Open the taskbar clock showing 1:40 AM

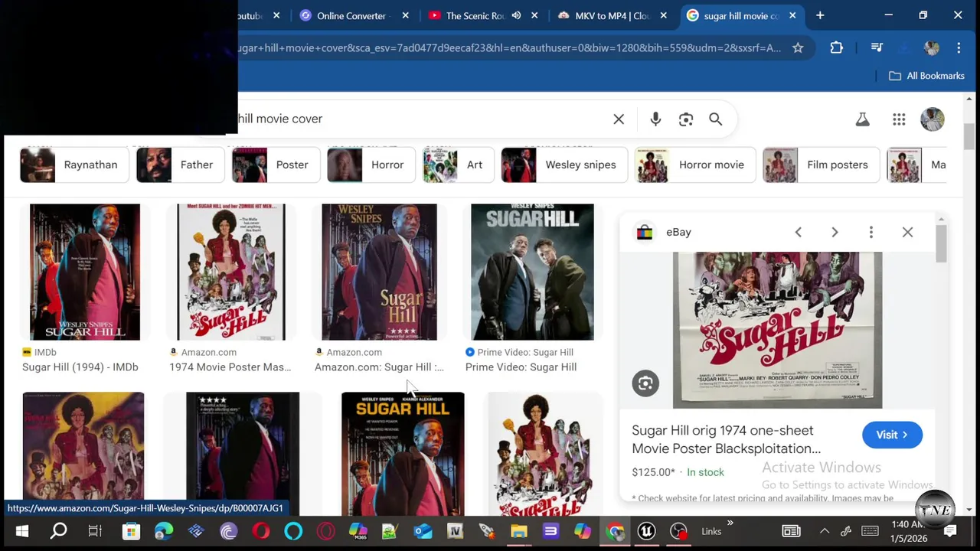point(907,531)
